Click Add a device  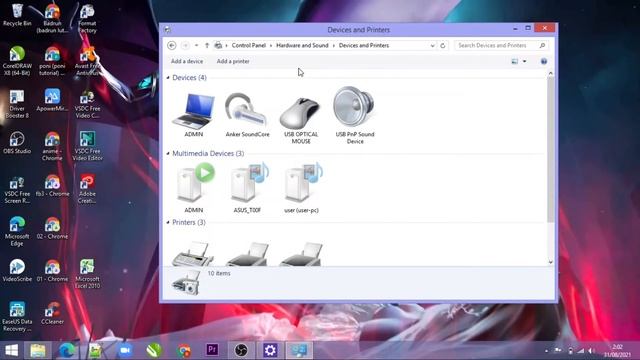click(187, 61)
